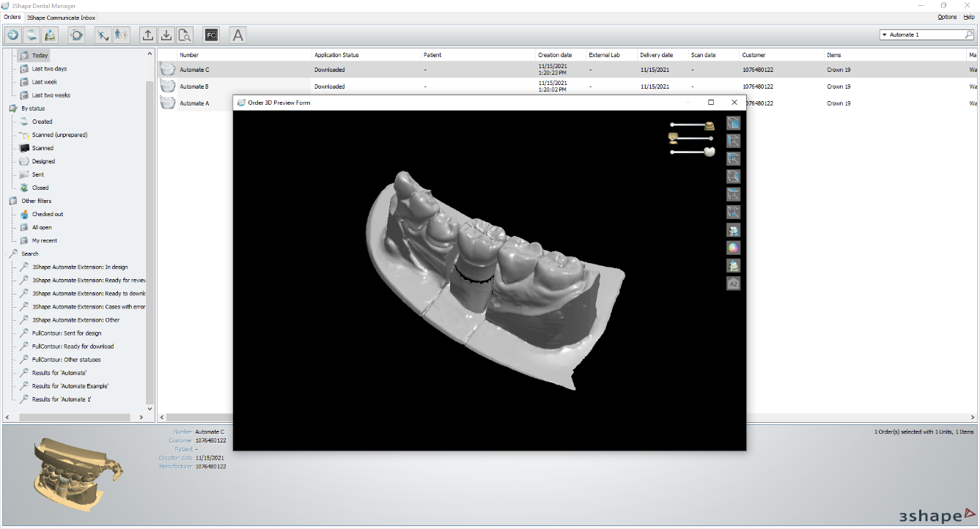Image resolution: width=980 pixels, height=529 pixels.
Task: Select the 'Automate B' order row
Action: pos(194,86)
